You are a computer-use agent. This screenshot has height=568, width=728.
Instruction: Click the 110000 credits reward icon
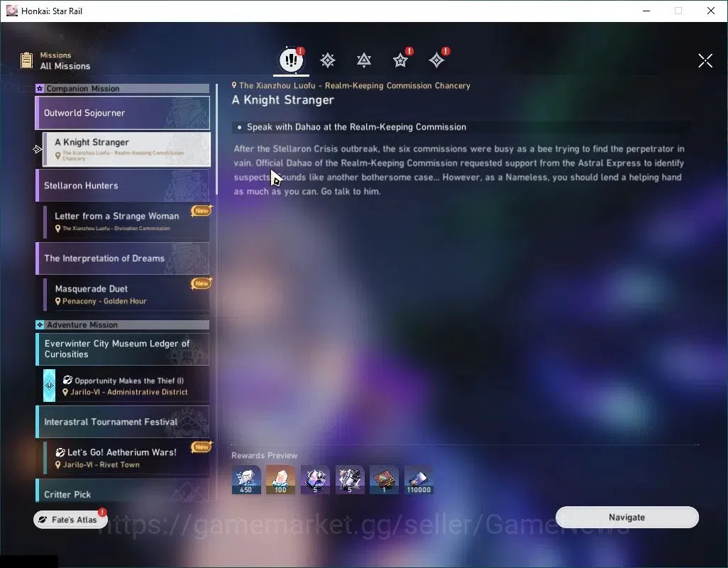pyautogui.click(x=419, y=480)
